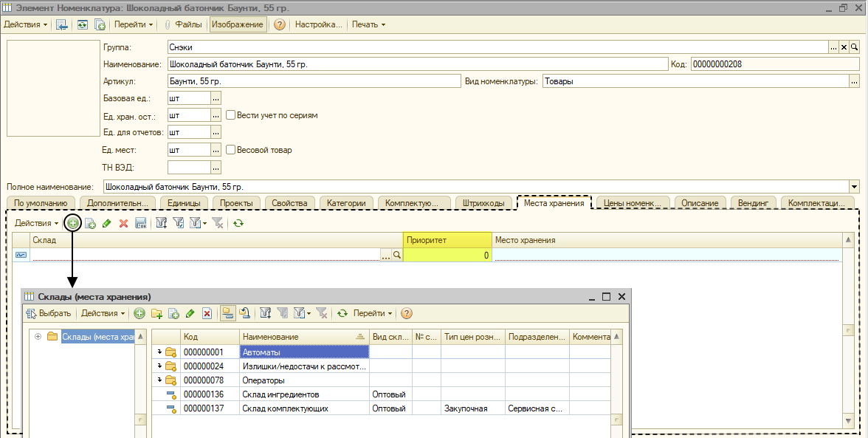The image size is (868, 438).
Task: Click move-to-group icon in Склады toolbar
Action: coord(244,313)
